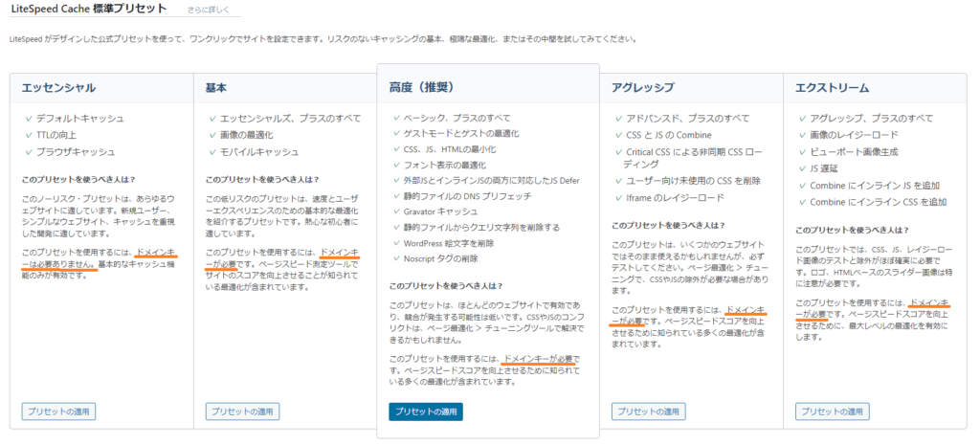Click the checkmark icon next to TTLの向上
980x445 pixels.
(x=29, y=135)
